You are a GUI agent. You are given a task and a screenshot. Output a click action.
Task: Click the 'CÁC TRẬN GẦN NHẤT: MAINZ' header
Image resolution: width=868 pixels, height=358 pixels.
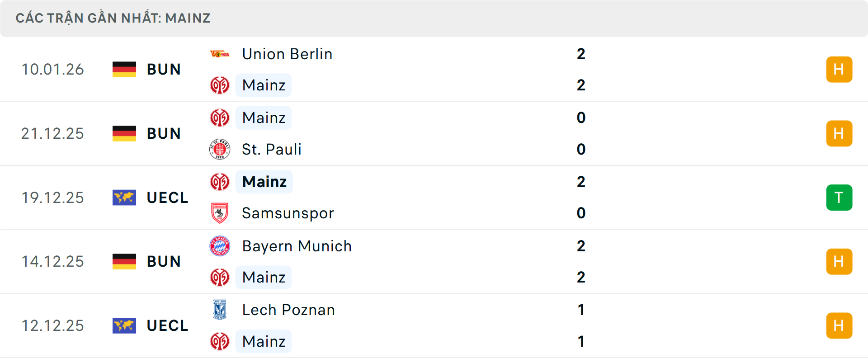pyautogui.click(x=113, y=18)
